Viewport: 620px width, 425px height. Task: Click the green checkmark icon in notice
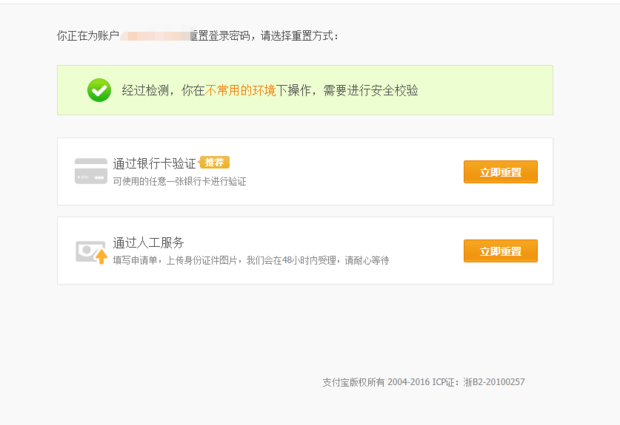pos(99,90)
